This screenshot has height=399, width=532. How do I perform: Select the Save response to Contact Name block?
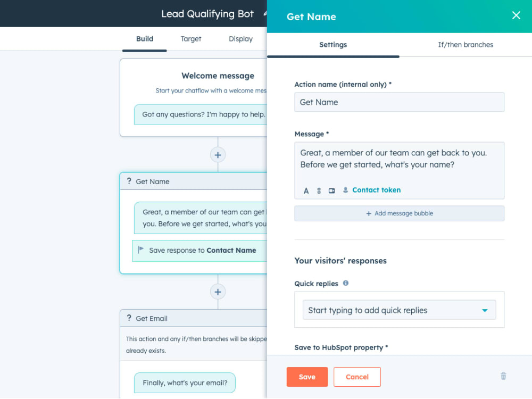click(x=198, y=251)
